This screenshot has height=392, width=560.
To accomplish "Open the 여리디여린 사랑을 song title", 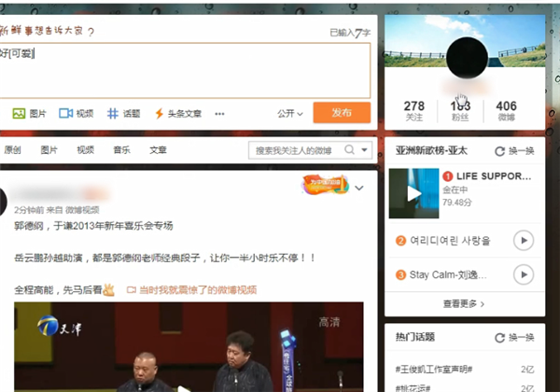I will click(450, 241).
